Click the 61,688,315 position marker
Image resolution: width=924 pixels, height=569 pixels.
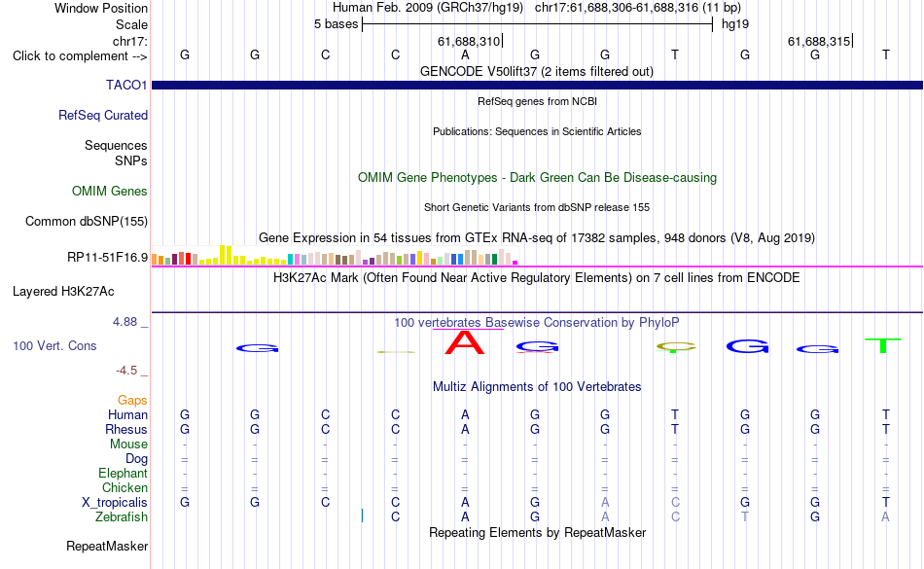[x=820, y=41]
